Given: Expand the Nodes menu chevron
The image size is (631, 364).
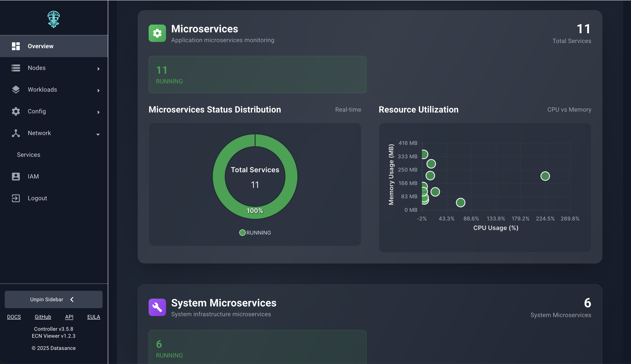Looking at the screenshot, I should click(98, 68).
